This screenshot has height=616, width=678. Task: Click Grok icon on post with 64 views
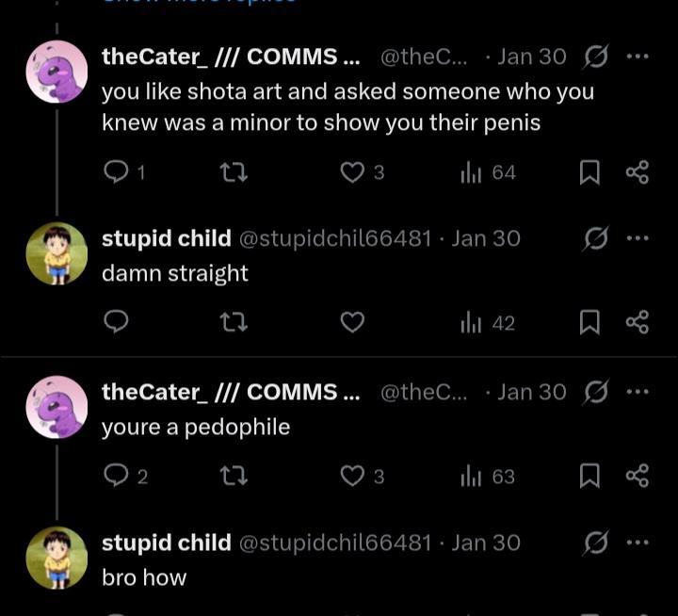(x=594, y=57)
